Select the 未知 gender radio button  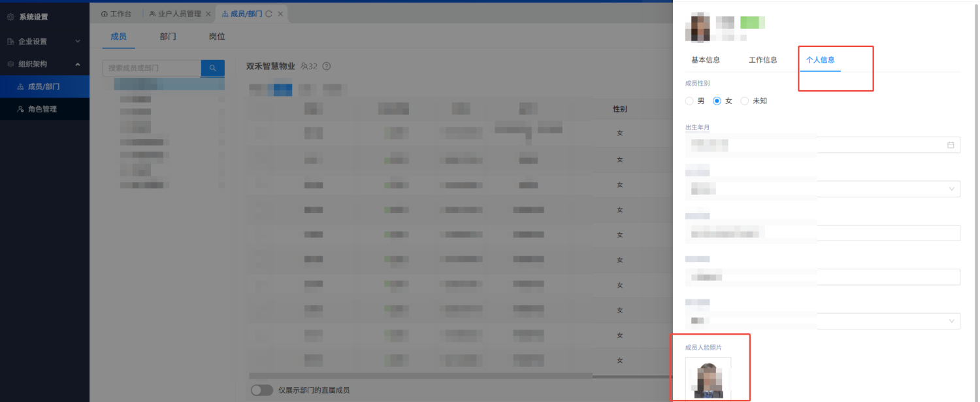click(744, 101)
